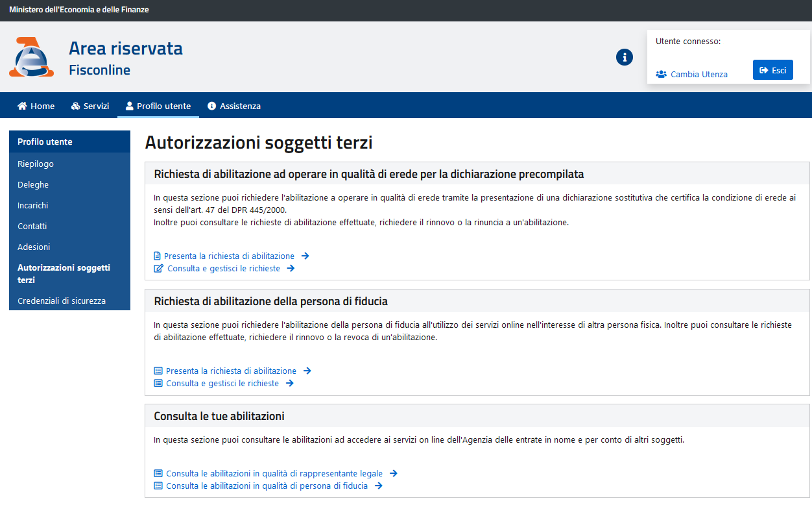The image size is (812, 505).
Task: Click the arrow after Consulta e gestisci le richieste
Action: click(x=291, y=268)
